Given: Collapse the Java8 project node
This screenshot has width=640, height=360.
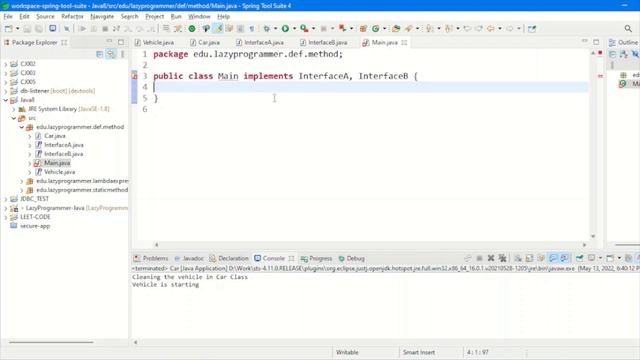Looking at the screenshot, I should click(6, 100).
